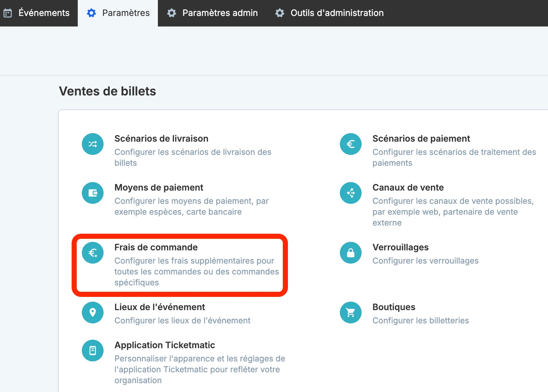Click 'Configurer les billetteries' description

(421, 321)
